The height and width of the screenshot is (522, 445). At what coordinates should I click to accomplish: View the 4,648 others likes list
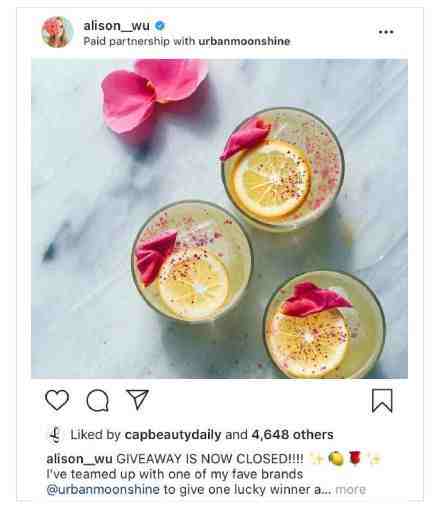pyautogui.click(x=292, y=435)
